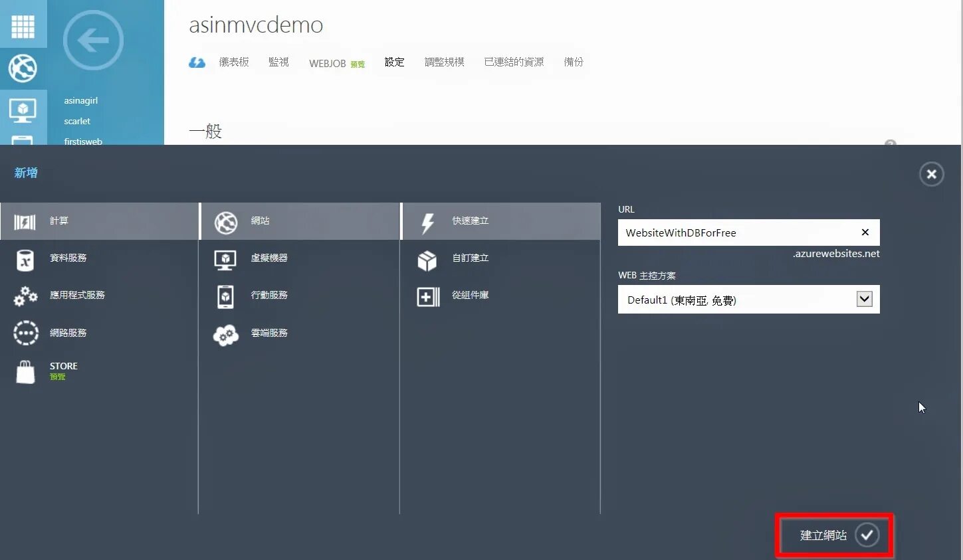The width and height of the screenshot is (963, 560).
Task: Click the 網路服務 network icon
Action: (26, 333)
